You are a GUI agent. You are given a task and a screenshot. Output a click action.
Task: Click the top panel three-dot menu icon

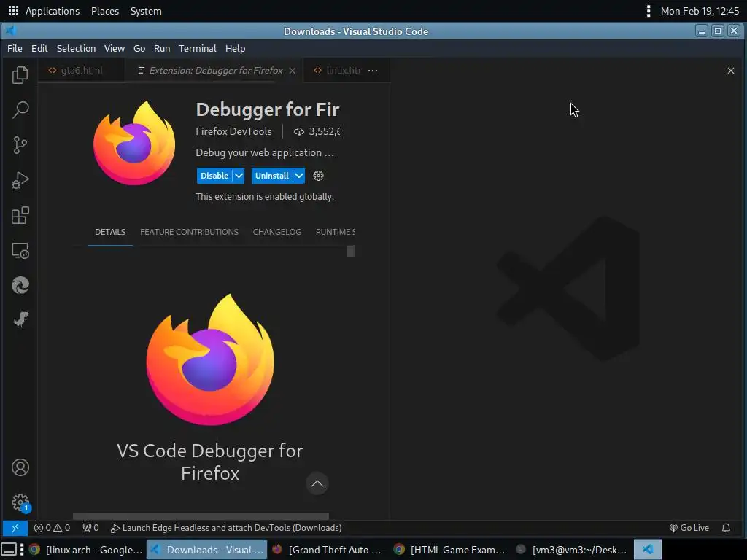(649, 11)
